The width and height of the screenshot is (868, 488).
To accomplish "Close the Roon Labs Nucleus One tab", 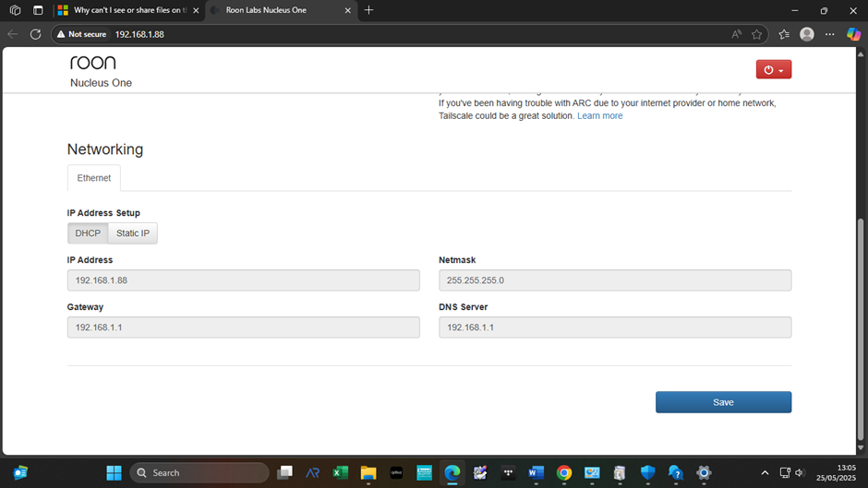I will coord(347,10).
